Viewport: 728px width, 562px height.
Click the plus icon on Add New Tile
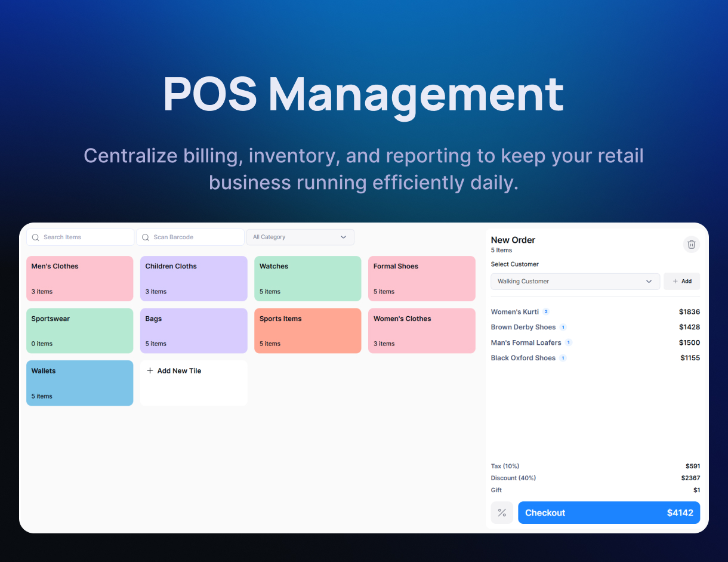coord(149,370)
